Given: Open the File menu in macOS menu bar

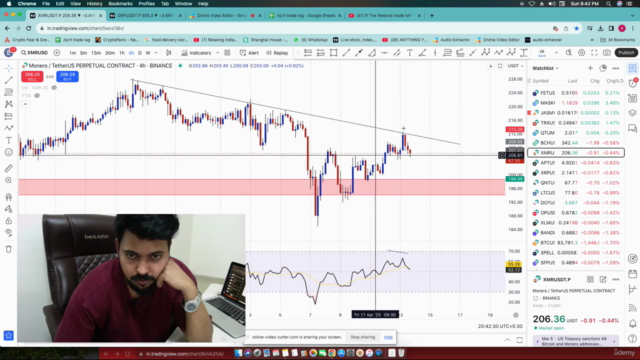Looking at the screenshot, I should [x=46, y=4].
